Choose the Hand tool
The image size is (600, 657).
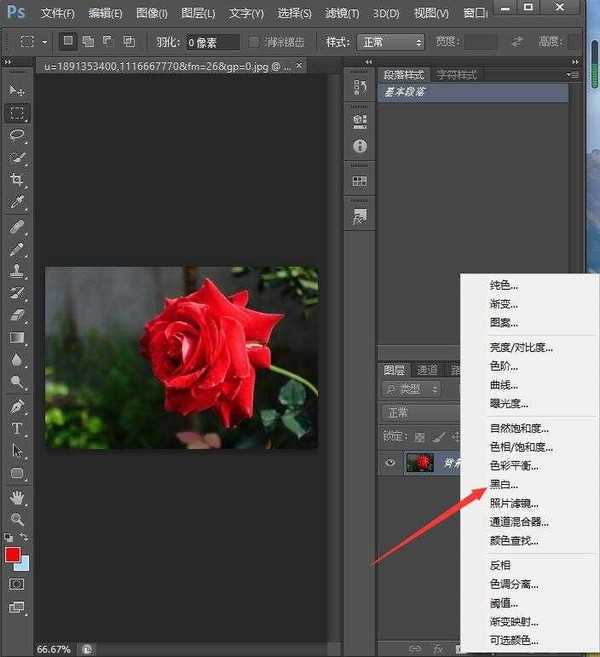pyautogui.click(x=17, y=497)
